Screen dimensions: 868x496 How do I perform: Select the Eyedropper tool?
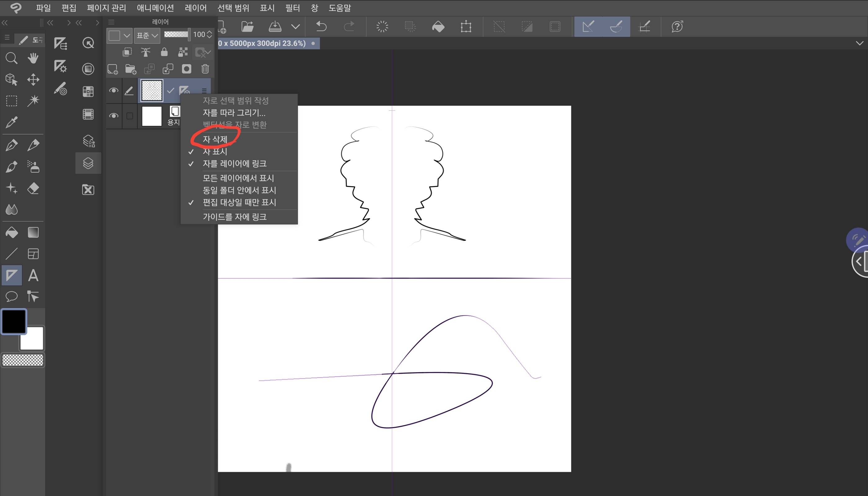[x=11, y=122]
